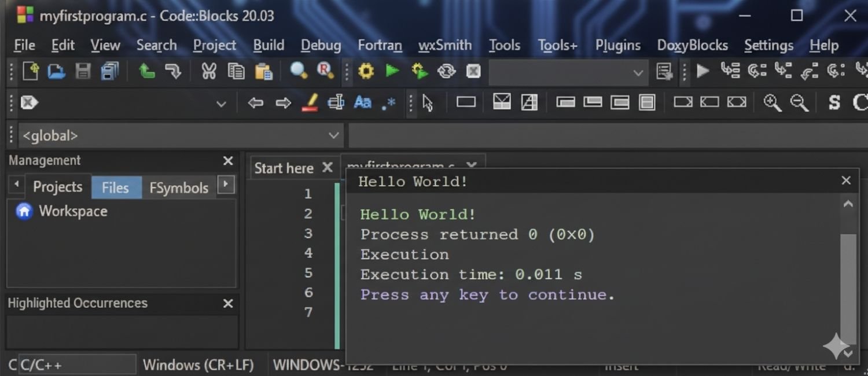The image size is (868, 376).
Task: Close the Highlighted Occurrences panel
Action: pyautogui.click(x=228, y=304)
